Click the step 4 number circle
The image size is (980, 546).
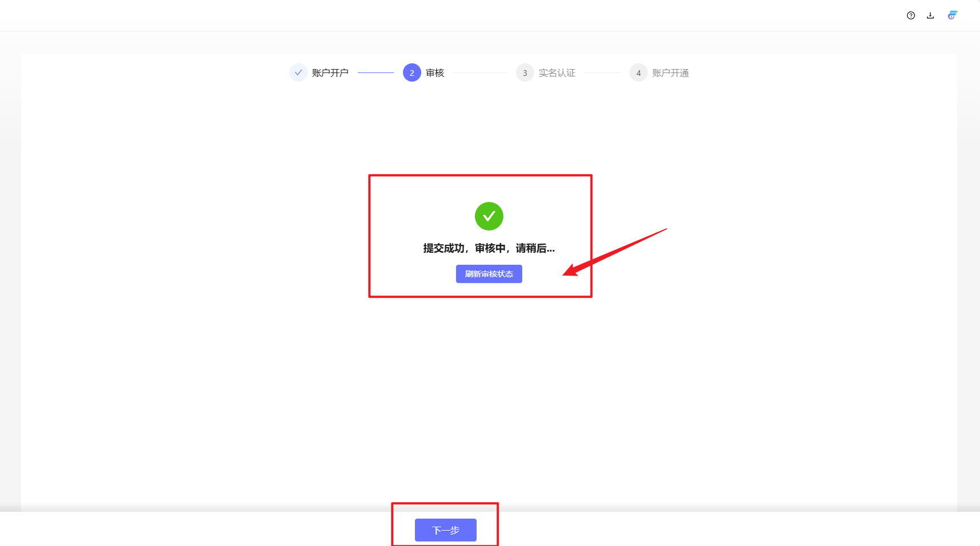638,72
